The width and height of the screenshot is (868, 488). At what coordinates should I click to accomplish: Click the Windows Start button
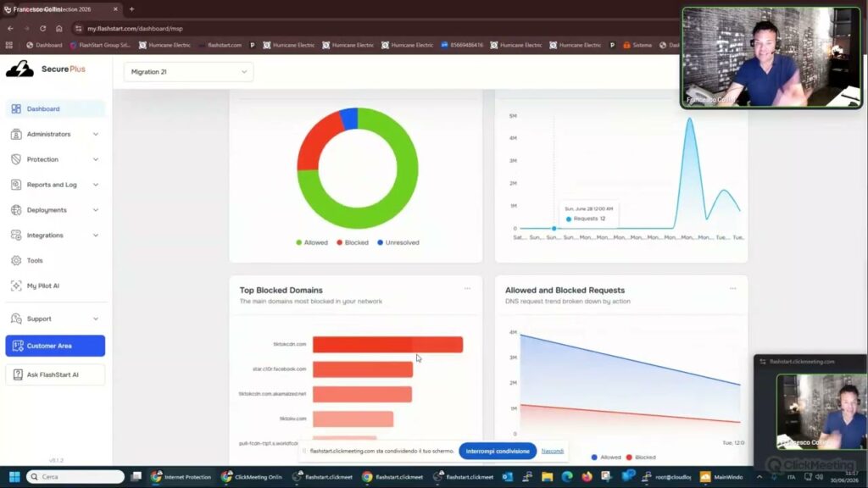point(15,477)
